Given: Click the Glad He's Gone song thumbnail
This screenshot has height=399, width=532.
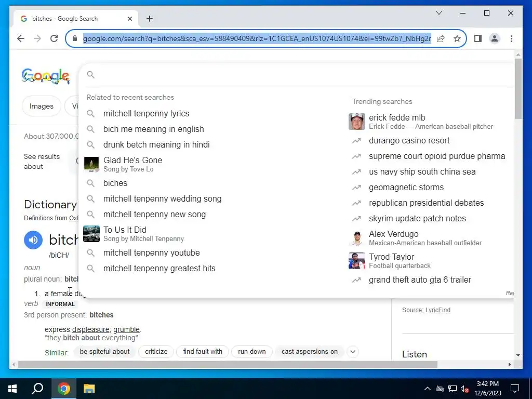Looking at the screenshot, I should 91,164.
